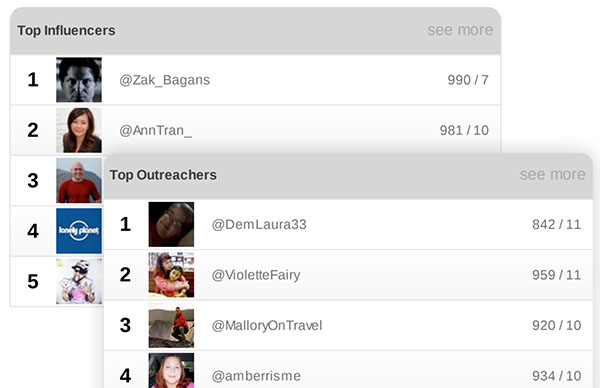Open the @MalloryOnTravel username
This screenshot has height=388, width=600.
point(267,326)
